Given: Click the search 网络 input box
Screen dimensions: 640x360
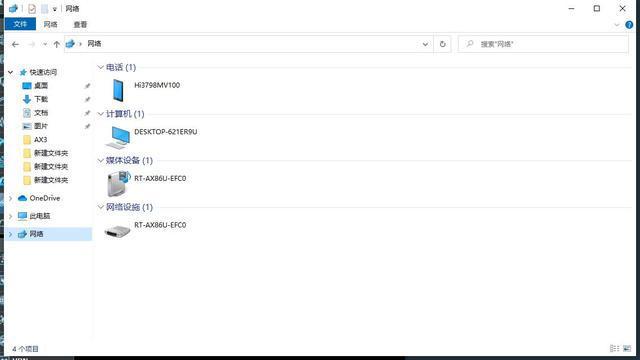Looking at the screenshot, I should pos(543,44).
